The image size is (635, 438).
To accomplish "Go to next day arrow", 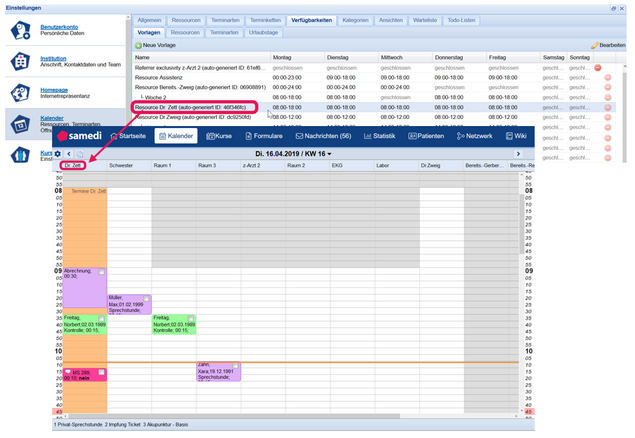I will point(518,154).
